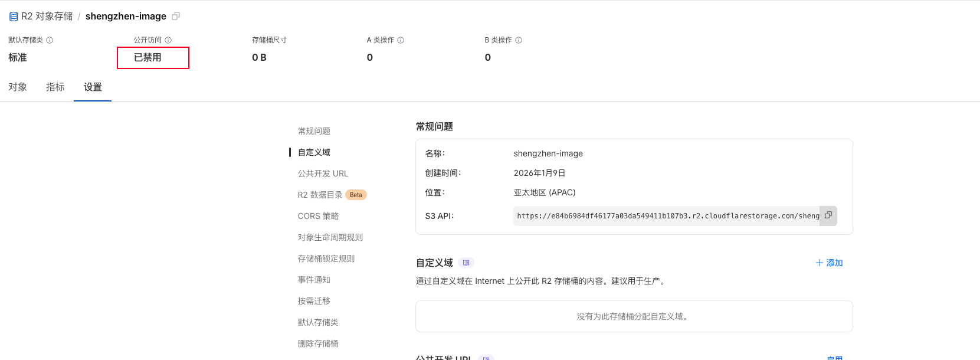
Task: Navigate to CORS 策略 section
Action: pos(318,216)
